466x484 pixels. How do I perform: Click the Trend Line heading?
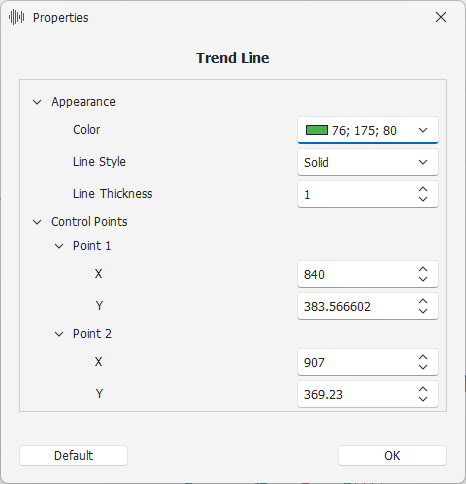tap(233, 58)
